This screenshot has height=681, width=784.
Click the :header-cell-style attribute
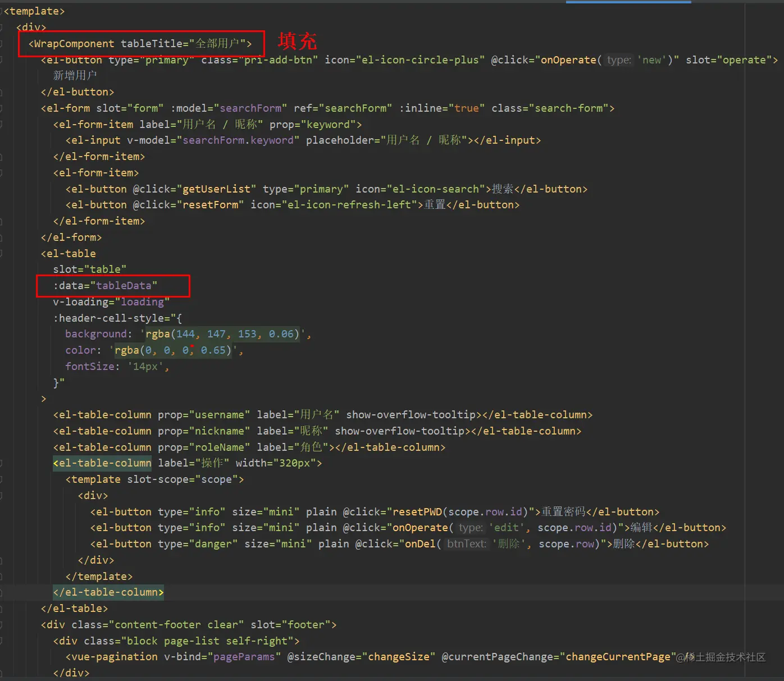[x=112, y=318]
